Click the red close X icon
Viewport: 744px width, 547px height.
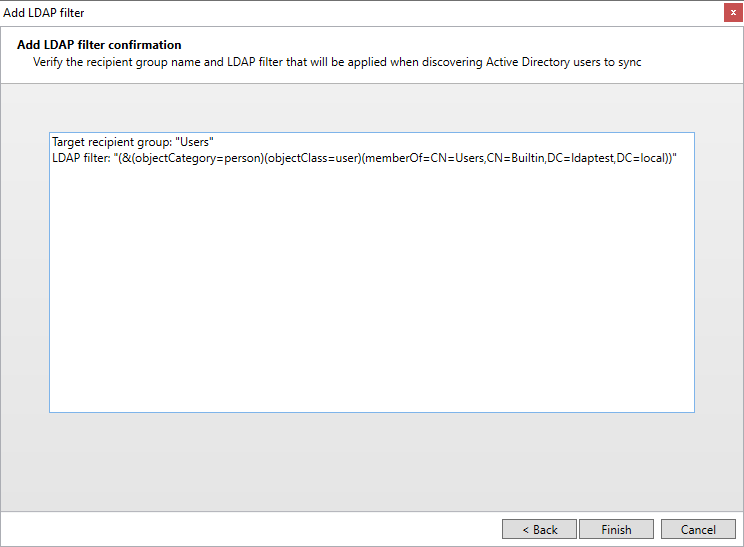(x=733, y=13)
